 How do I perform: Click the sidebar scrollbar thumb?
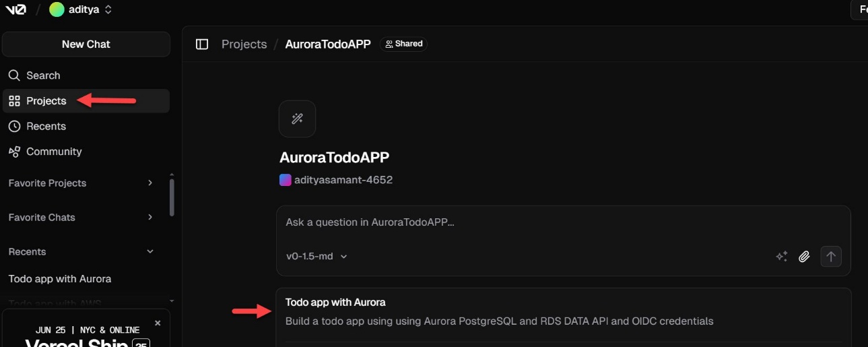[172, 197]
